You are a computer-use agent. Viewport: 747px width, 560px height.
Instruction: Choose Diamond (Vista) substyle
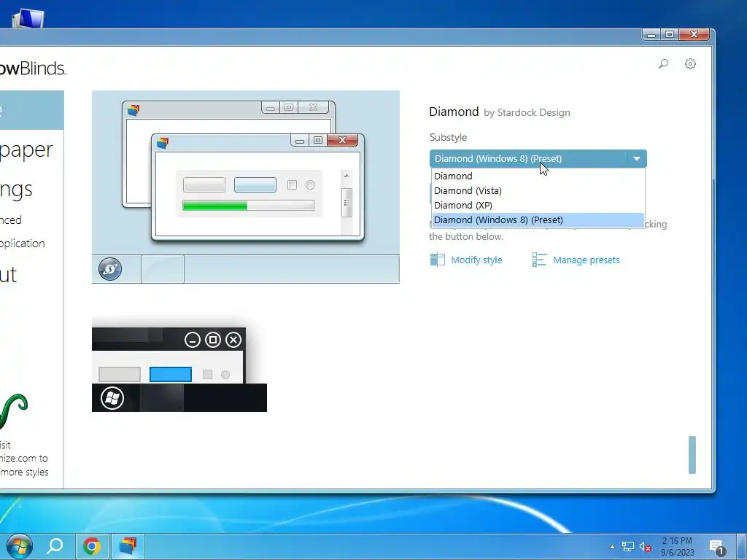[538, 190]
